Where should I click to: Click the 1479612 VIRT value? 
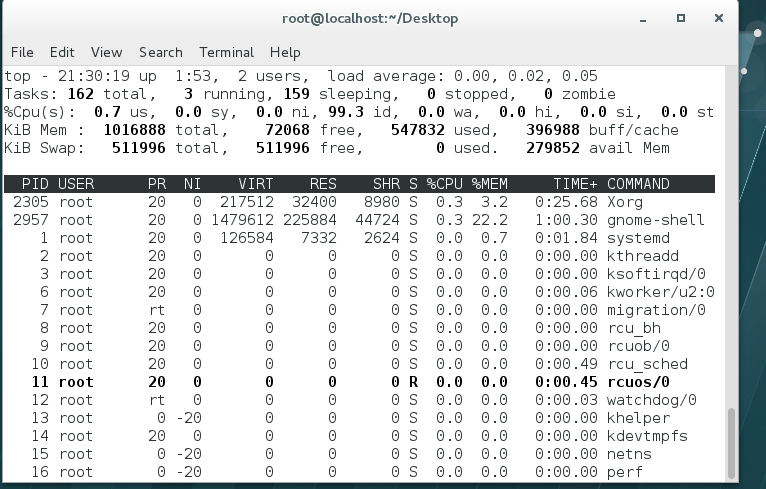[x=242, y=220]
